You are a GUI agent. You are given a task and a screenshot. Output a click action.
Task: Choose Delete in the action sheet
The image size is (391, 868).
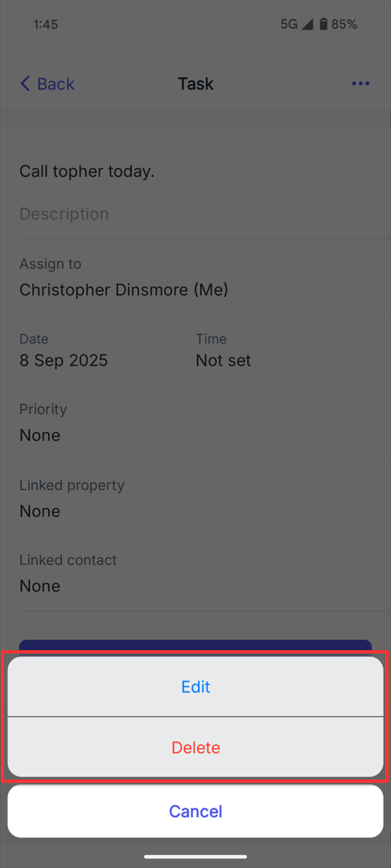coord(195,747)
